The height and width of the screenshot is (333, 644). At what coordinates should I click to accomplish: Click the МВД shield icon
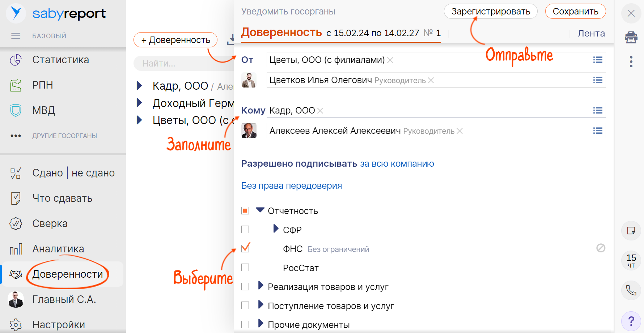click(x=16, y=110)
